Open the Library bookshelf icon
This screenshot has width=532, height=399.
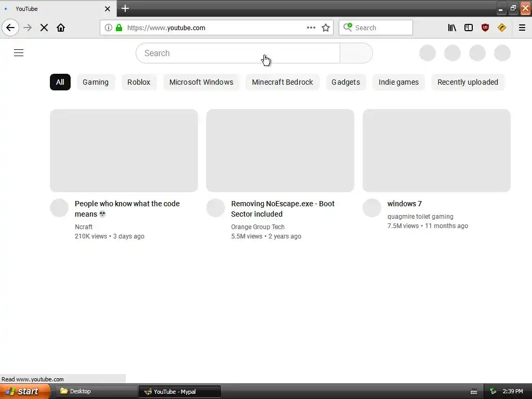[x=452, y=28]
